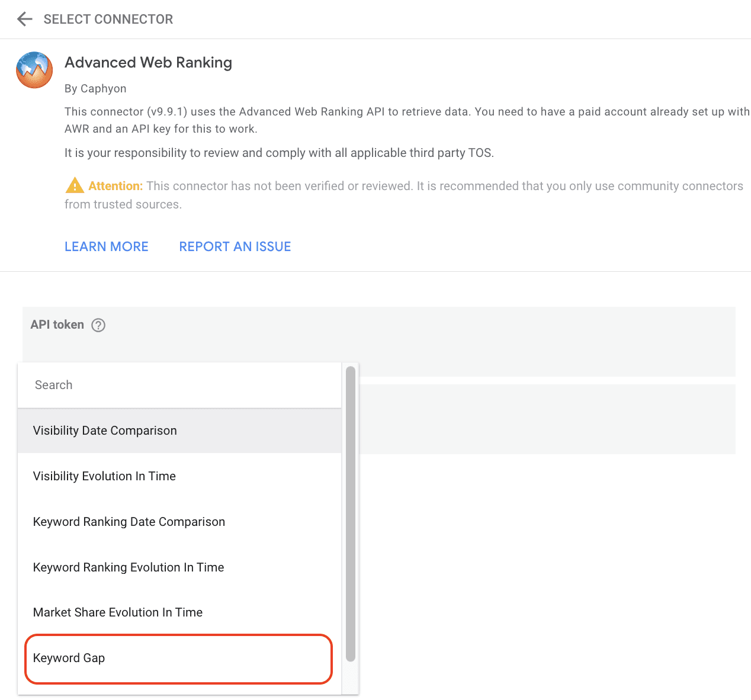Screen dimensions: 751x700
Task: Click the orange Attention label
Action: tap(115, 186)
